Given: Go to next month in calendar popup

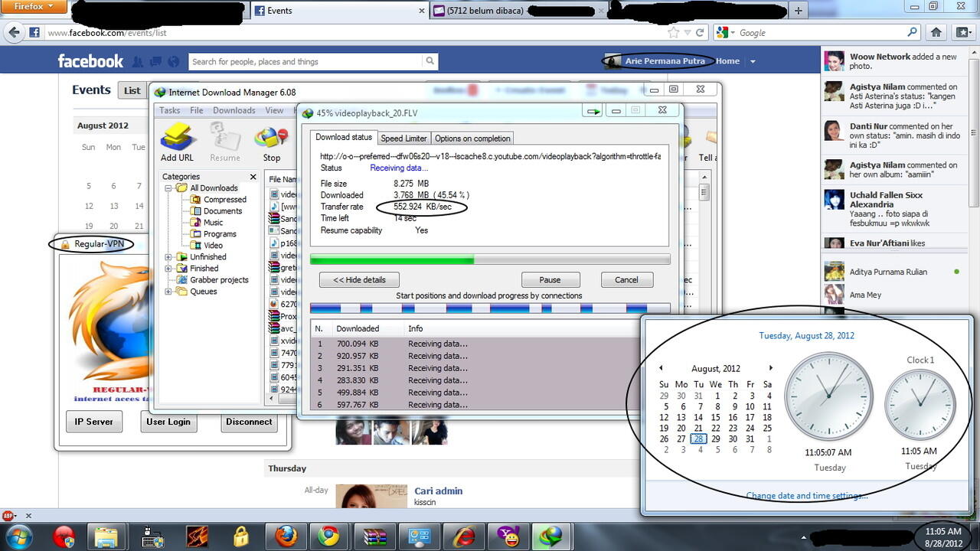Looking at the screenshot, I should tap(771, 368).
